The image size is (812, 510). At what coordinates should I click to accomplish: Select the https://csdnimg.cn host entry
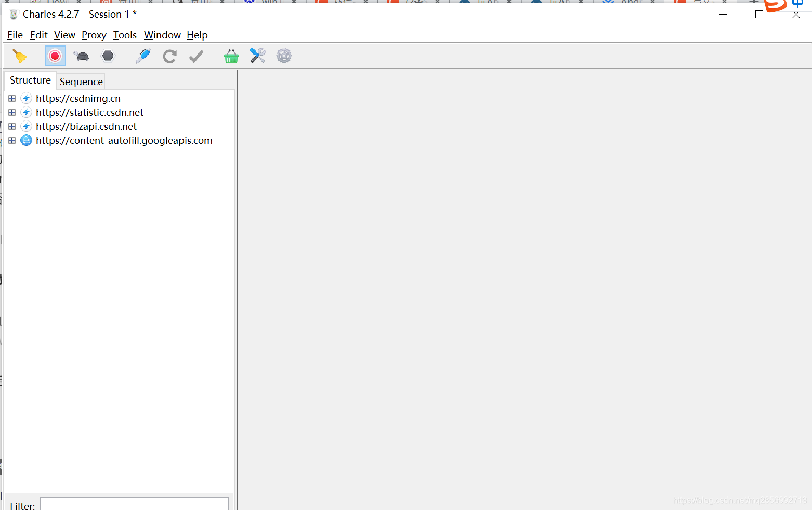click(x=78, y=98)
